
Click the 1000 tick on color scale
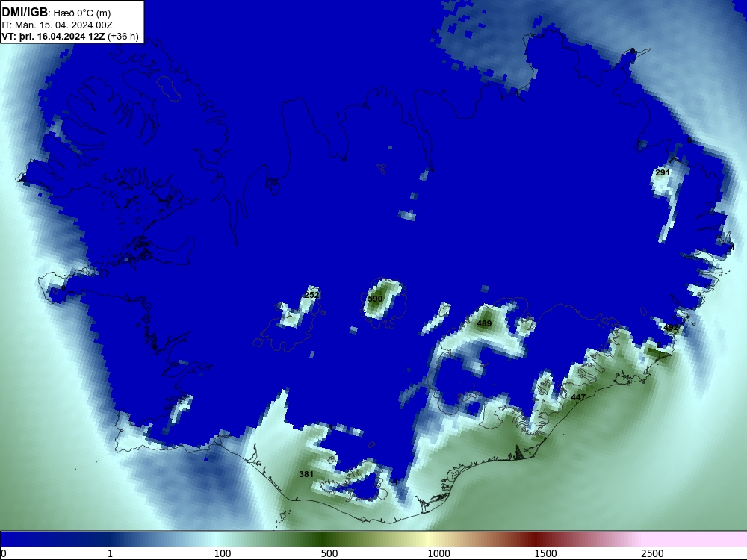point(438,553)
